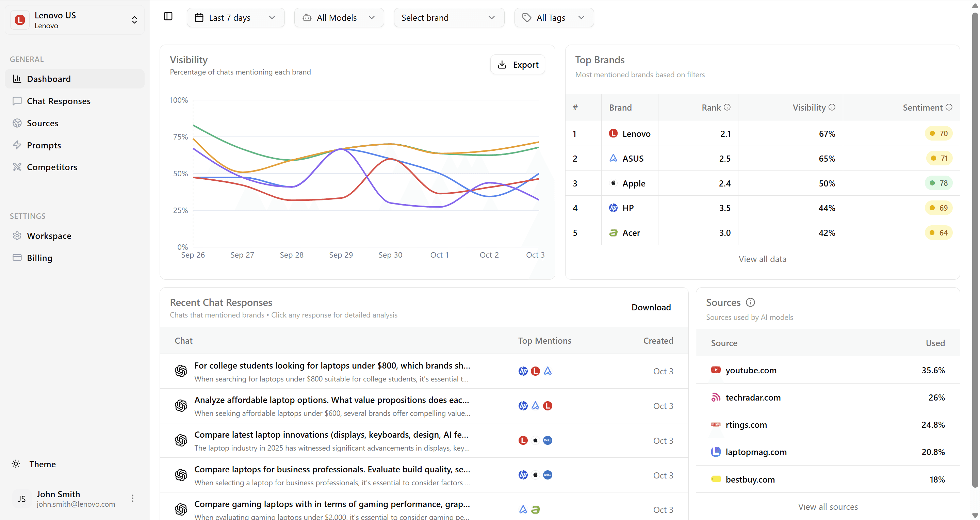Open the first recent chat response row
Viewport: 980px width, 520px height.
coord(332,372)
